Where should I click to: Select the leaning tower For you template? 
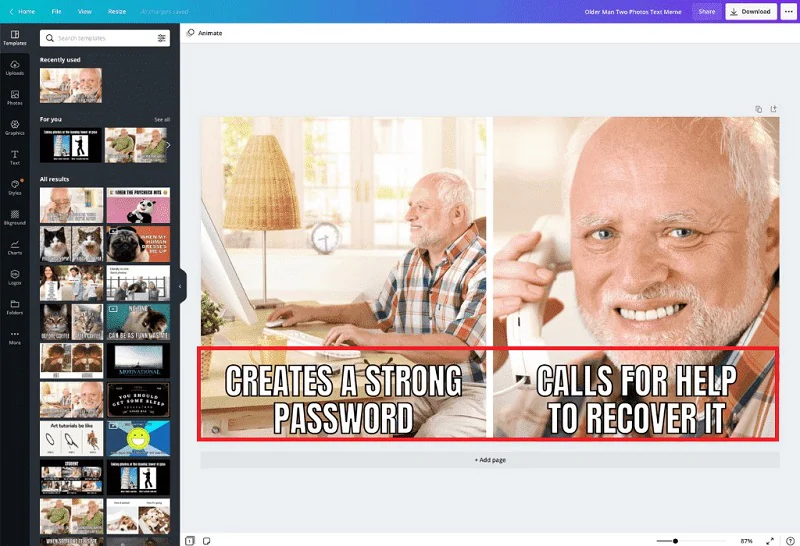(71, 145)
